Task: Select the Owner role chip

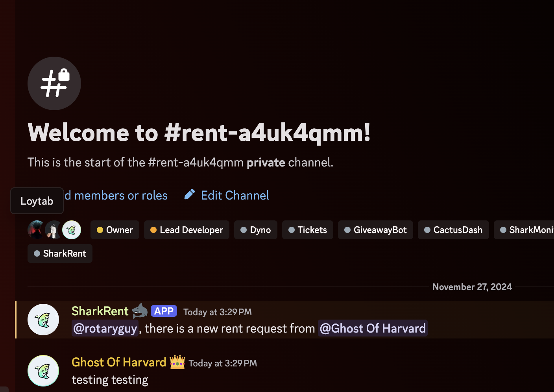Action: click(115, 230)
